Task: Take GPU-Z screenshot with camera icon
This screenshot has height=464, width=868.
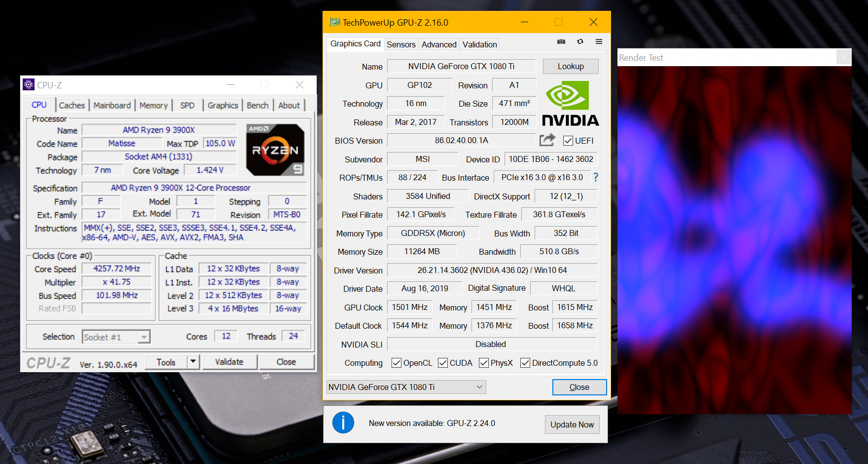Action: [x=561, y=42]
